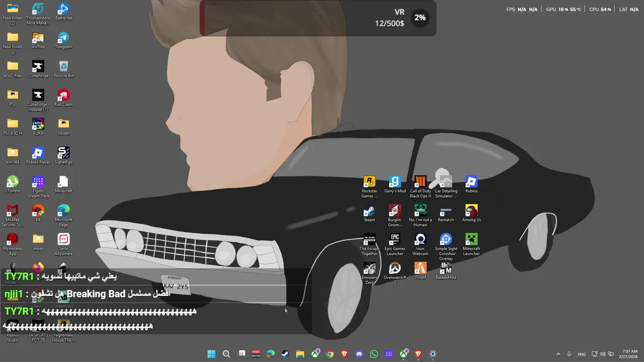Select the Send Anywhere desktop icon
This screenshot has height=362, width=644.
click(63, 244)
